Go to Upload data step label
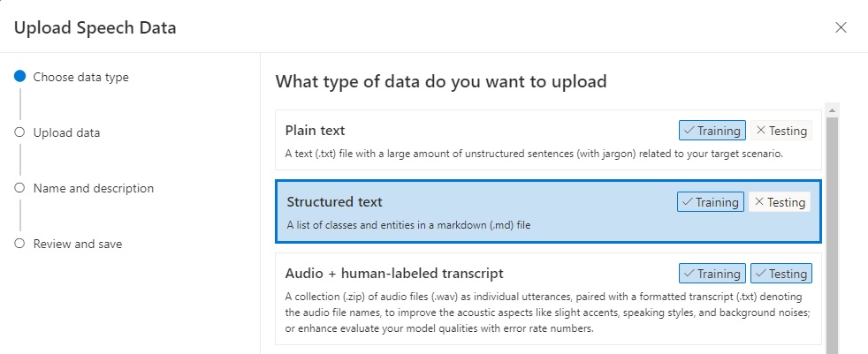868x354 pixels. (x=66, y=132)
